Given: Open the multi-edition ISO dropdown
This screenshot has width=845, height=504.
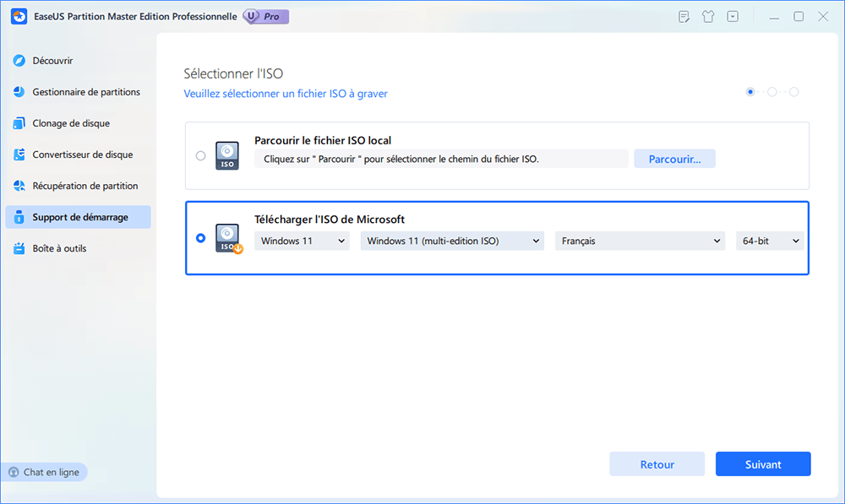Looking at the screenshot, I should click(x=452, y=240).
